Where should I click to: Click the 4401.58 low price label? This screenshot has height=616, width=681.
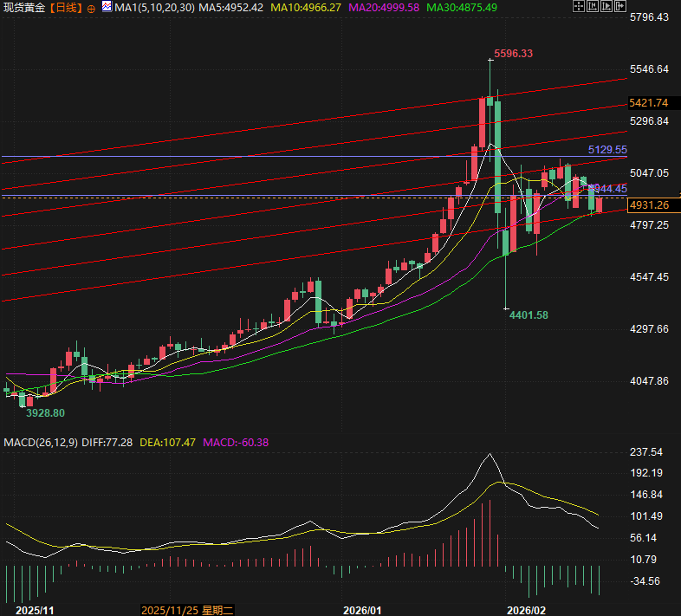(529, 315)
